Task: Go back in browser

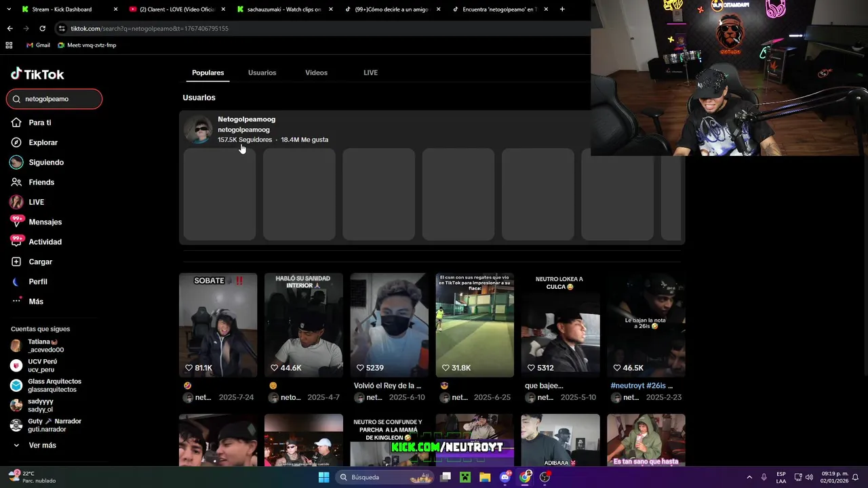Action: click(x=9, y=28)
